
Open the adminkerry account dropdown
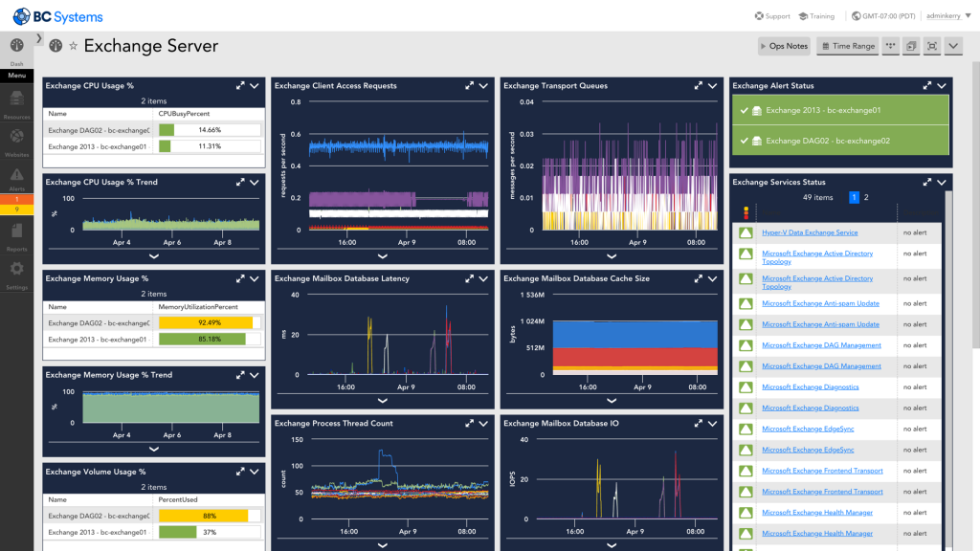(947, 15)
